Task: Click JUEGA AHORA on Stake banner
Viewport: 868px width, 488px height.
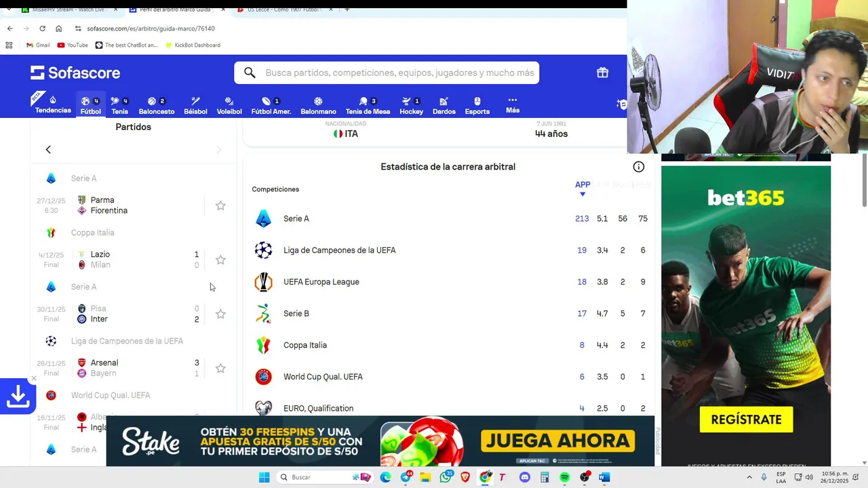Action: tap(557, 441)
